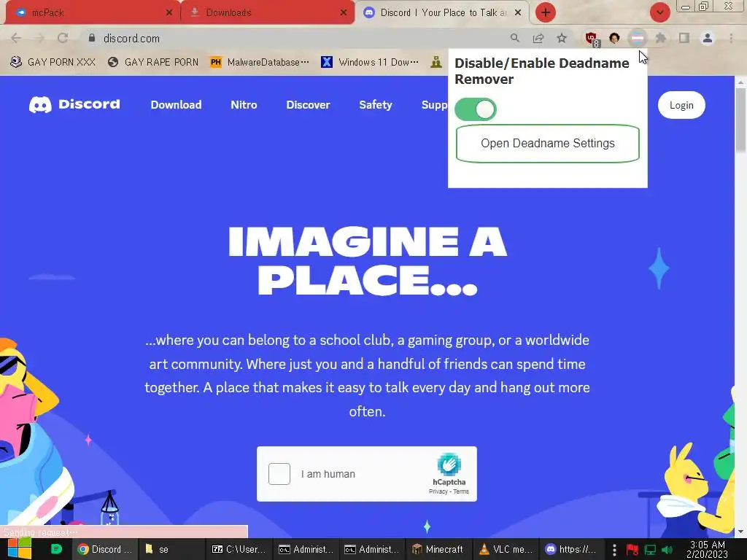This screenshot has height=560, width=747.
Task: Click the Deadname Remover trans flag extension icon
Action: coord(638,38)
